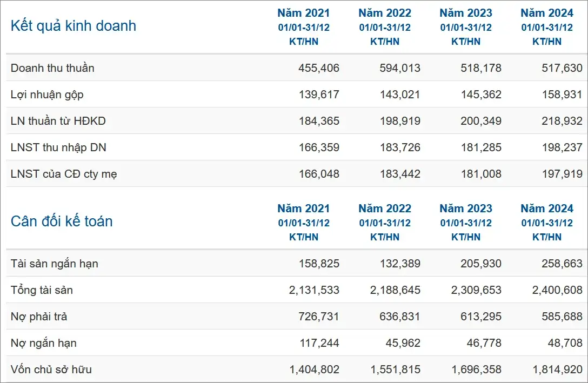
Task: Open the Cân đối kế toán section heading
Action: coord(62,221)
